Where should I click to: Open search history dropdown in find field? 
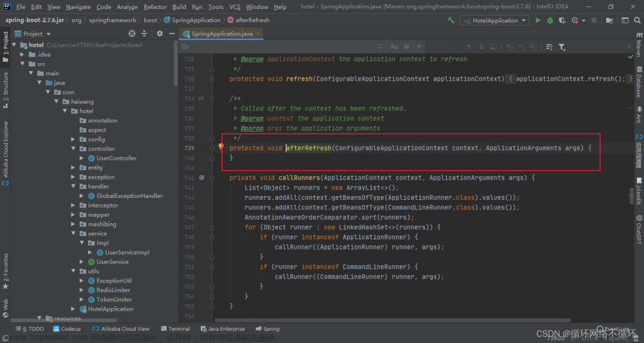(185, 47)
